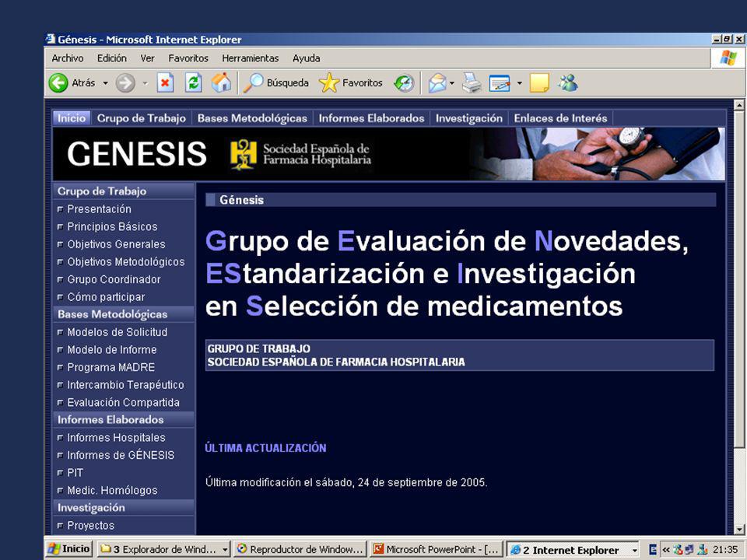Open the Principios Básicos link
Screen dimensions: 747x560
(x=112, y=226)
